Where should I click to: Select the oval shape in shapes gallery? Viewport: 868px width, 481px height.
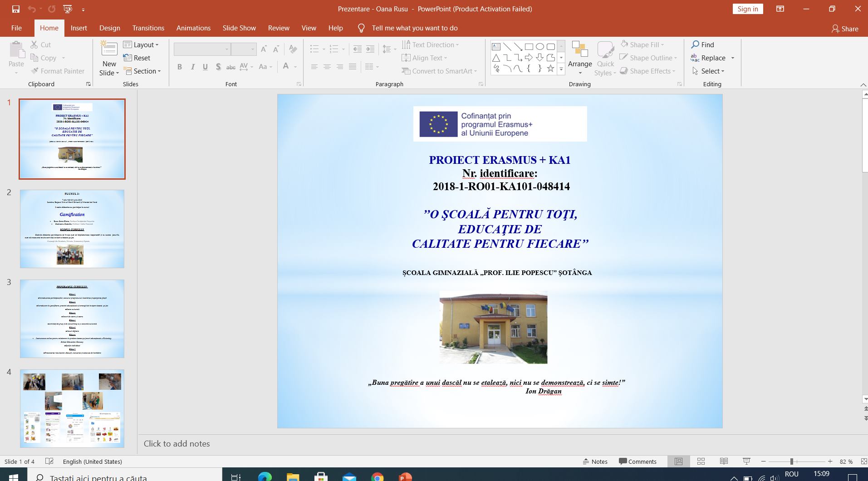[x=539, y=47]
